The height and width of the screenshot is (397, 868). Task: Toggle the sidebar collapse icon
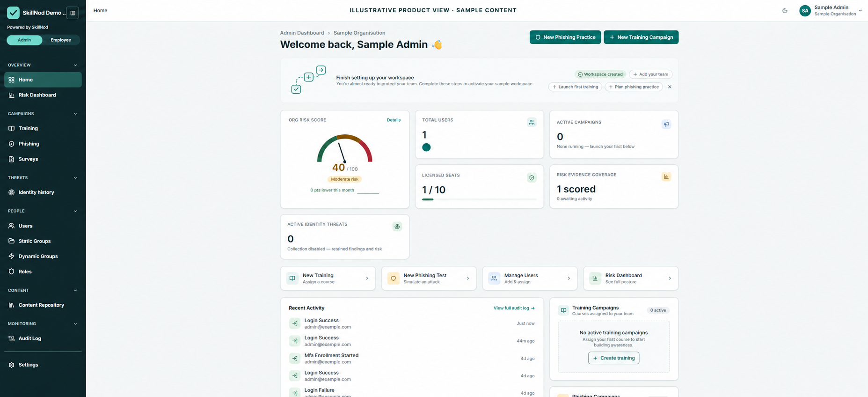point(73,13)
